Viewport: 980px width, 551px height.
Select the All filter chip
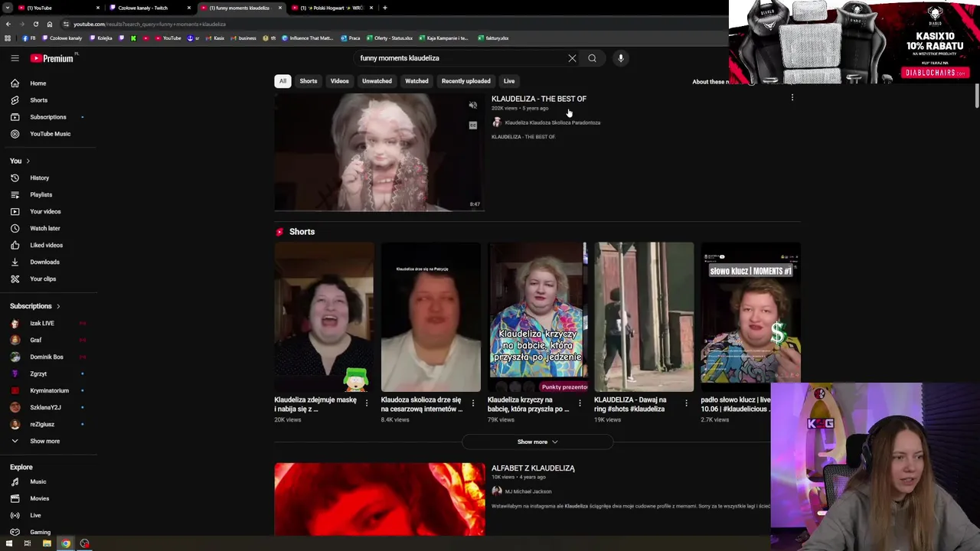(x=283, y=81)
